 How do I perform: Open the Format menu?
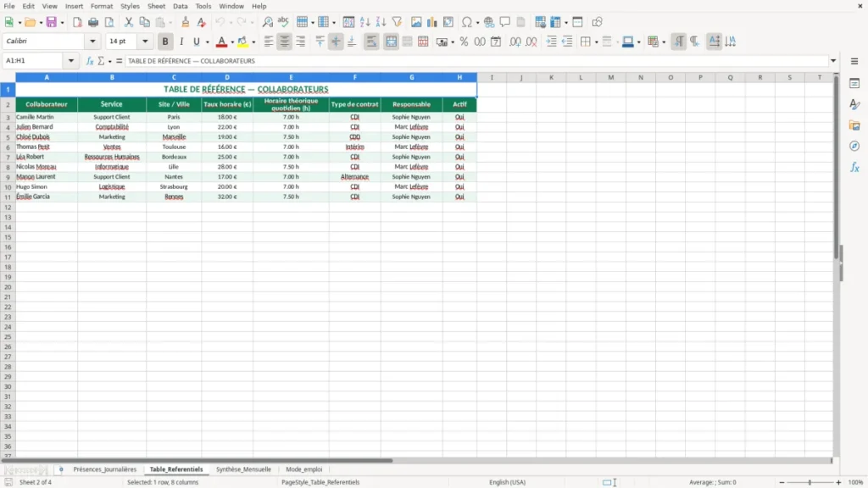pyautogui.click(x=102, y=6)
